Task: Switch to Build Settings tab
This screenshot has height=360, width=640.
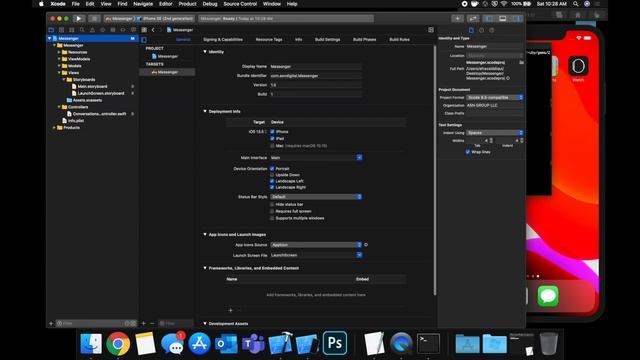Action: click(327, 40)
